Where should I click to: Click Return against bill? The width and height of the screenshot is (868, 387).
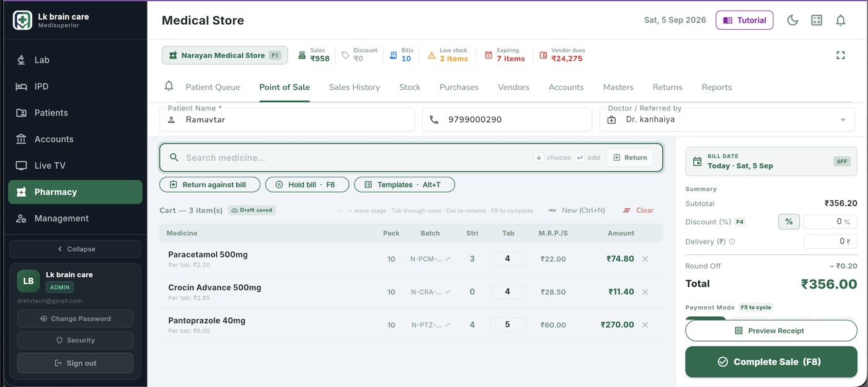point(210,184)
